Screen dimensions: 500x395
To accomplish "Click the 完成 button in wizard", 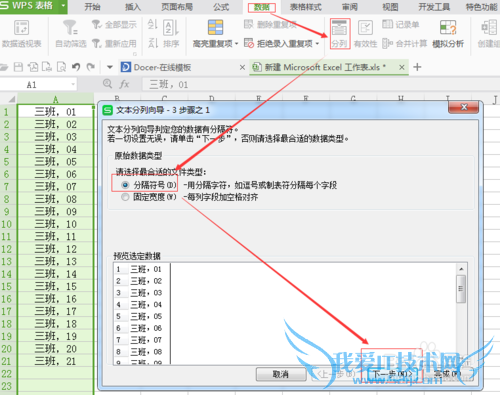I will [447, 374].
